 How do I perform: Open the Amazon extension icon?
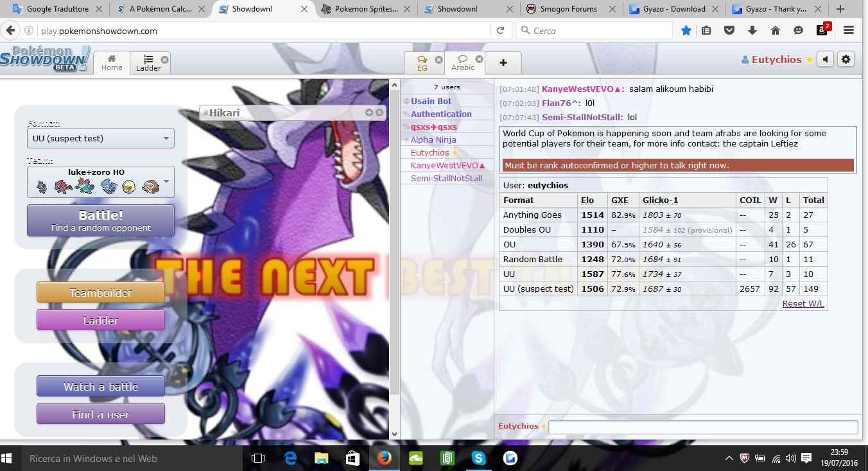click(x=823, y=29)
